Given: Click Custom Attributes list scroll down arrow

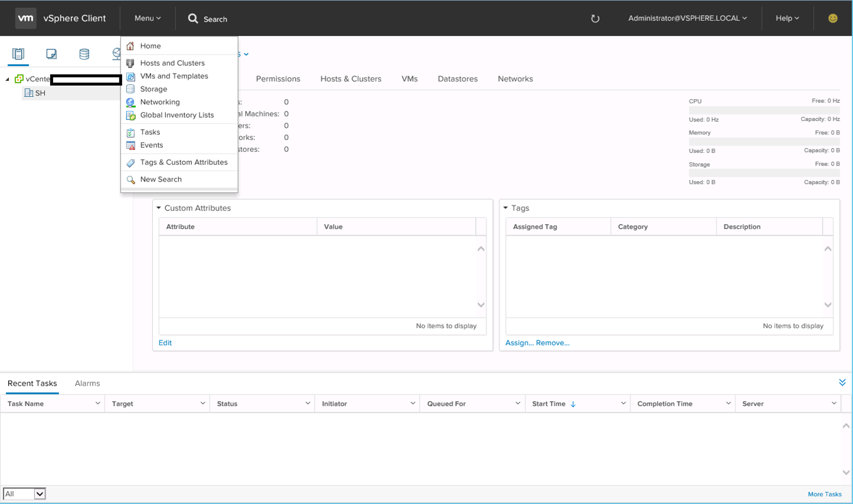Looking at the screenshot, I should tap(481, 305).
